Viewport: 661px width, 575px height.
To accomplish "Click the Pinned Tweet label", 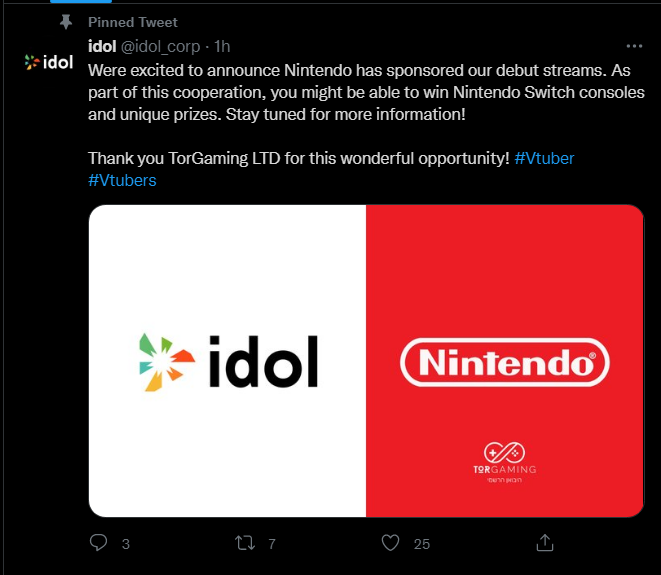I will 133,22.
